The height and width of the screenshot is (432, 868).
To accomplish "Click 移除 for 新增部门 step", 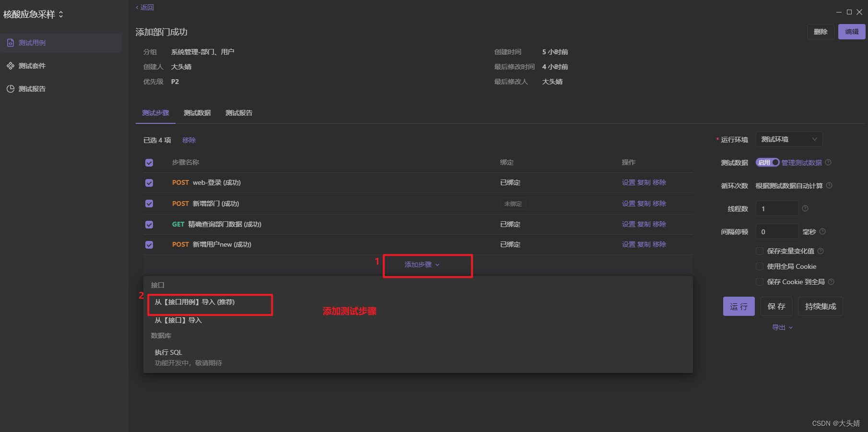I will click(x=659, y=204).
